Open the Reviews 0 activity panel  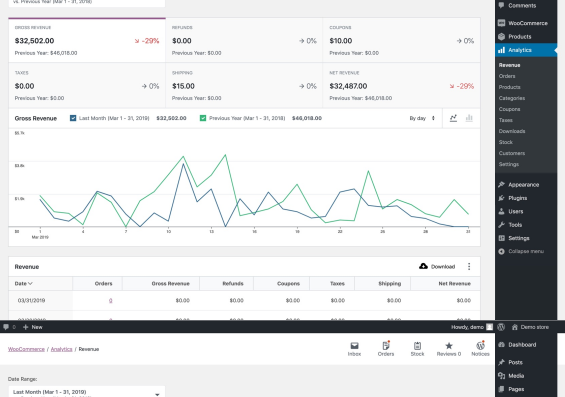[x=449, y=349]
